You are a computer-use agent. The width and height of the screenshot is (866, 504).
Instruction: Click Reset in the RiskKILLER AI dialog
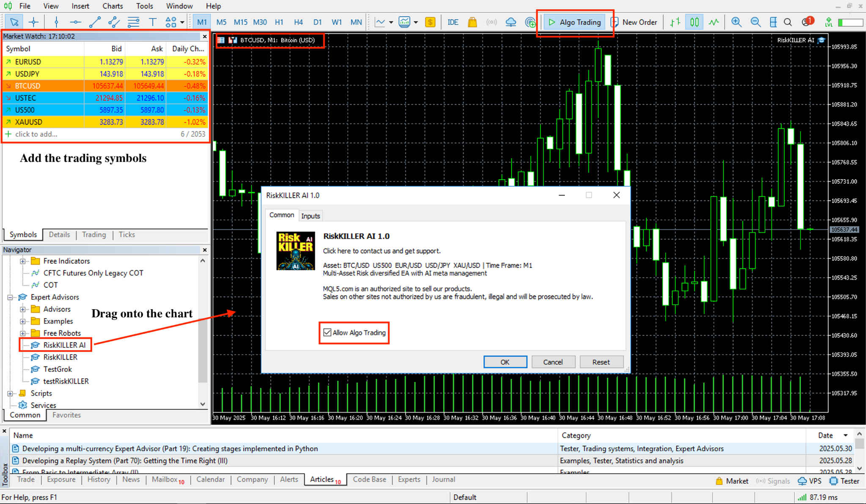pos(601,362)
